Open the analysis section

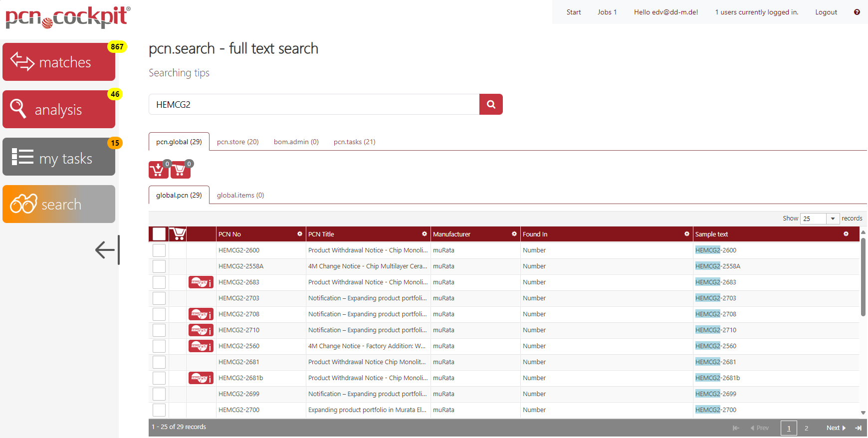point(59,109)
